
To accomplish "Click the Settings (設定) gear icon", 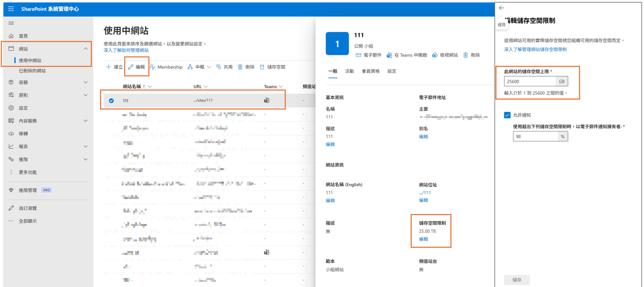I will tap(11, 108).
